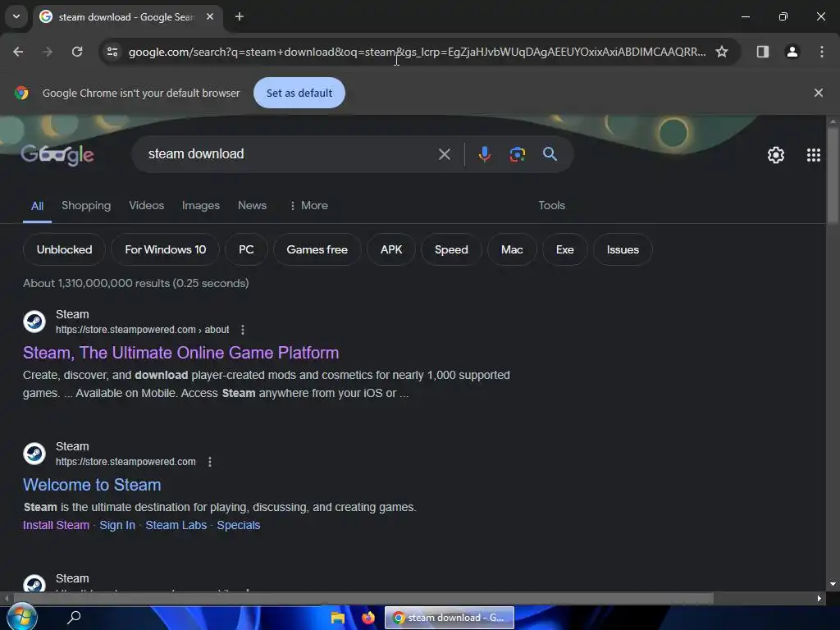This screenshot has width=840, height=630.
Task: Open taskbar search magnifier
Action: click(x=74, y=617)
